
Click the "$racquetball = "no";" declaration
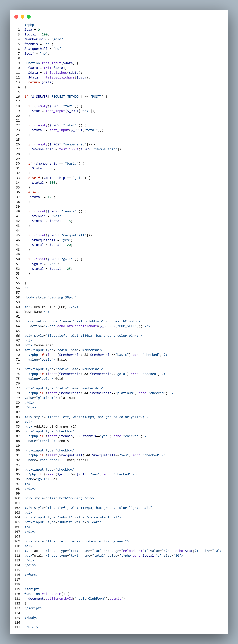(x=43, y=49)
